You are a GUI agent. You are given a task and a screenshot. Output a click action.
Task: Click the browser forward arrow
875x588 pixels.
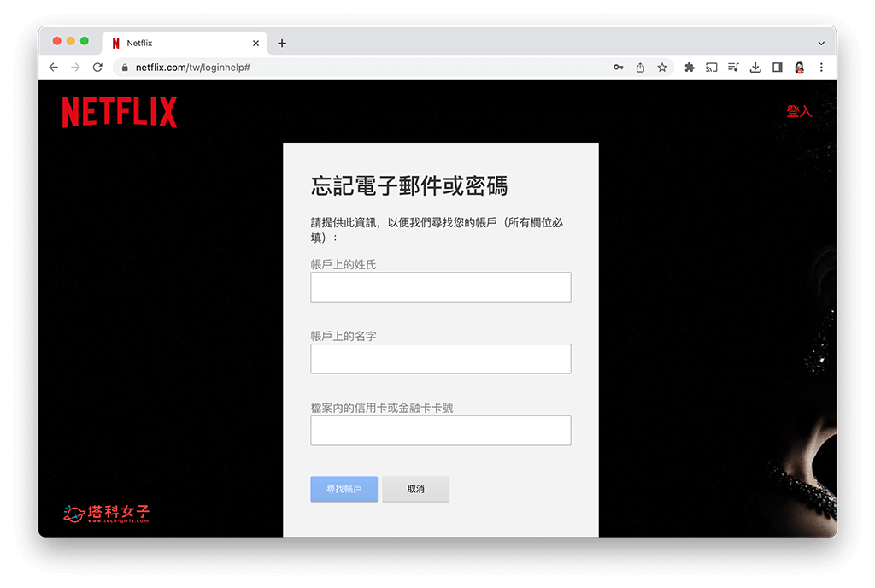click(75, 68)
